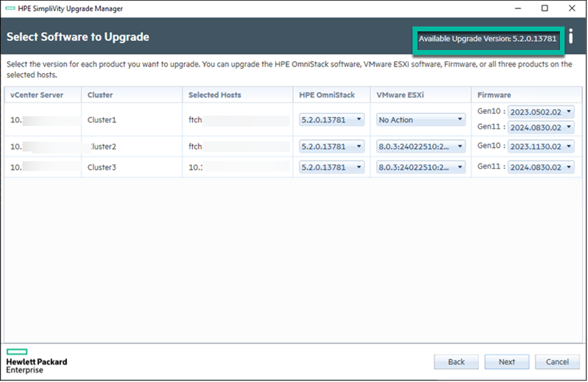The width and height of the screenshot is (588, 382).
Task: Close the Upgrade Manager window
Action: point(572,8)
